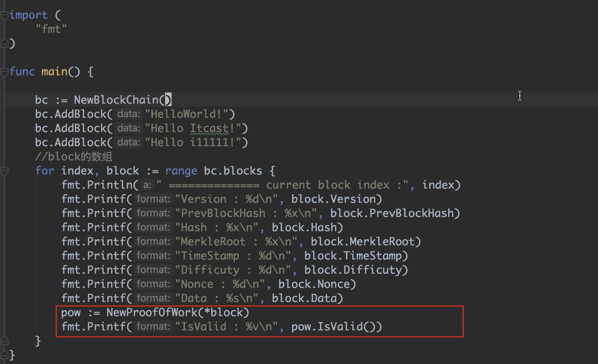Click the "Version : %d\n" format string
The height and width of the screenshot is (364, 598).
pyautogui.click(x=226, y=199)
